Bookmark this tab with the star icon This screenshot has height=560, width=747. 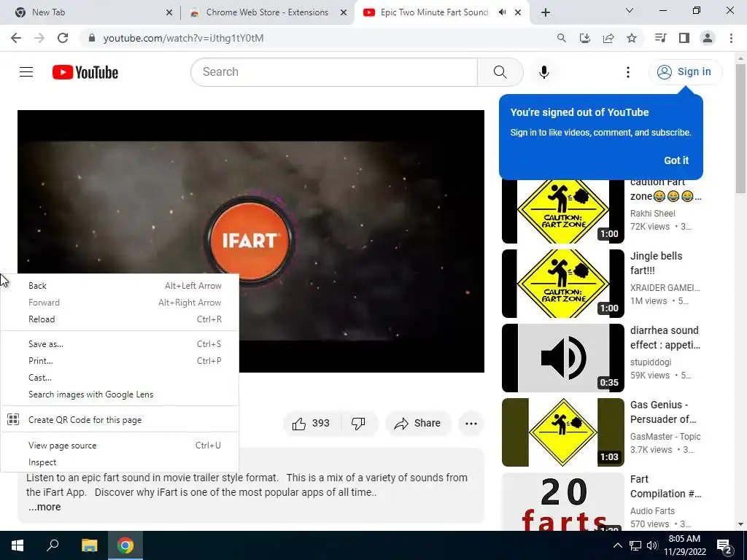632,38
